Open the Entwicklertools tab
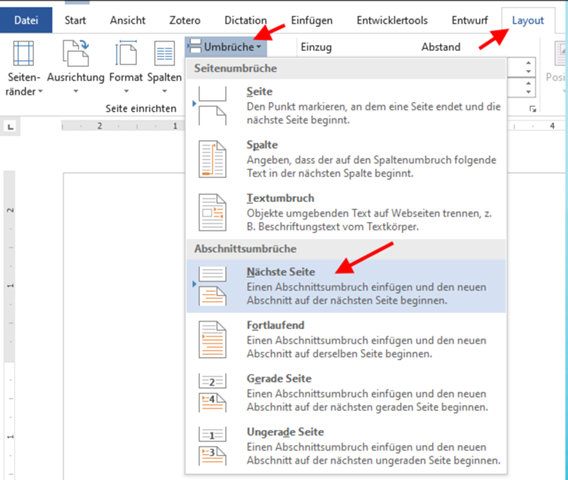This screenshot has height=480, width=568. (x=392, y=20)
